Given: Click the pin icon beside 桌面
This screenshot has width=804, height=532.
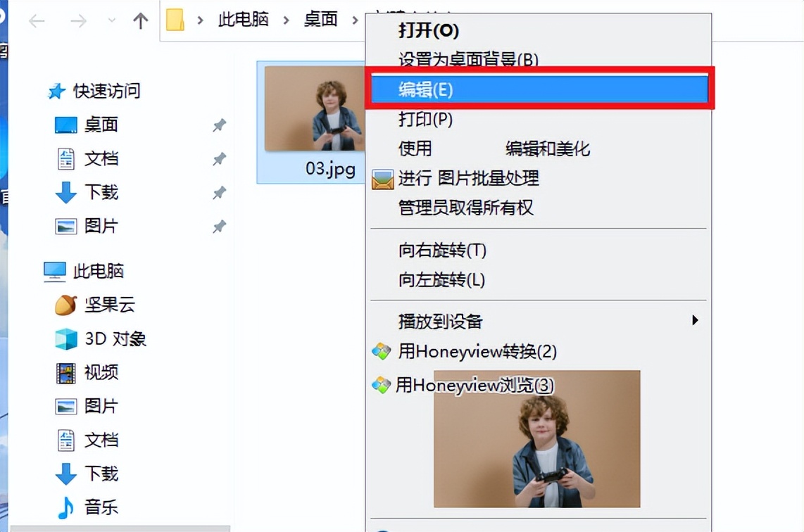Looking at the screenshot, I should pos(220,125).
